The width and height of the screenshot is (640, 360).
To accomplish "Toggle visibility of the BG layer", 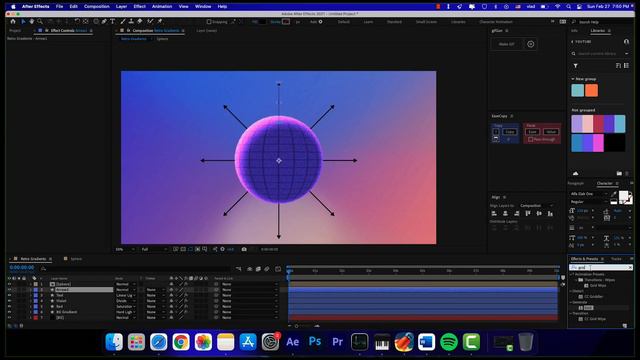I will click(x=9, y=317).
